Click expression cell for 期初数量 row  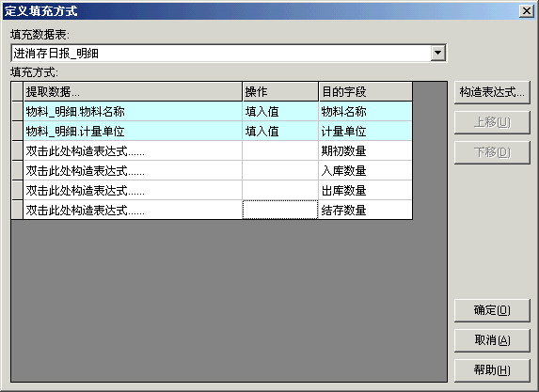(x=133, y=150)
